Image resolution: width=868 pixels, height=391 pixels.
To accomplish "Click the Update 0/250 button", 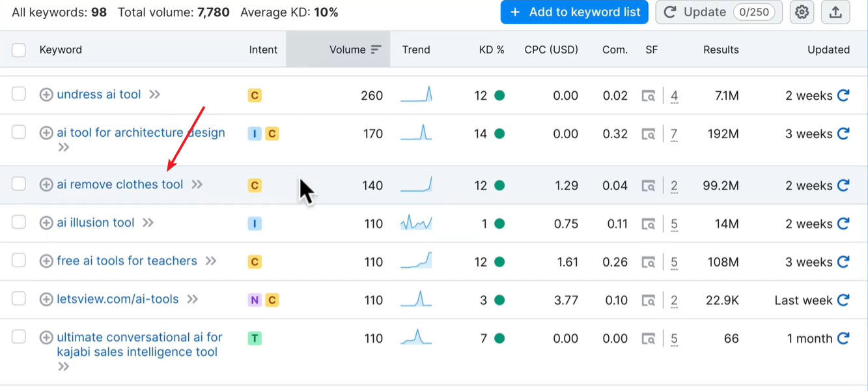I will click(x=719, y=12).
